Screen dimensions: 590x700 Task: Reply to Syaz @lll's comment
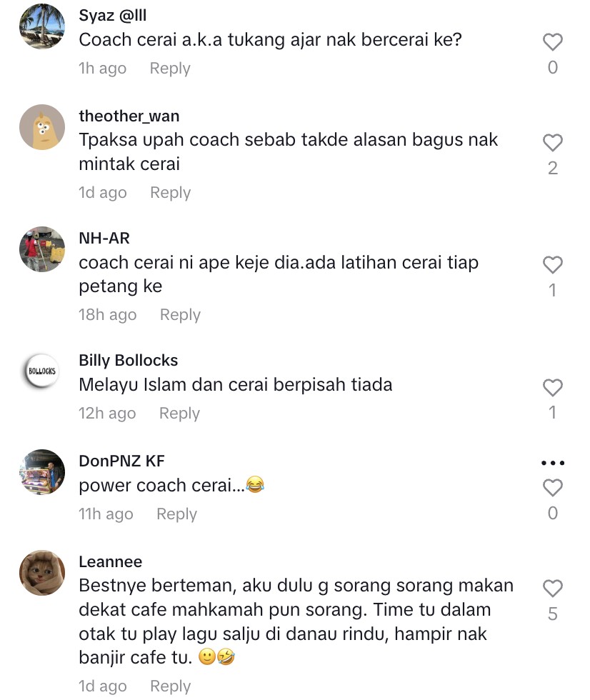(x=170, y=69)
